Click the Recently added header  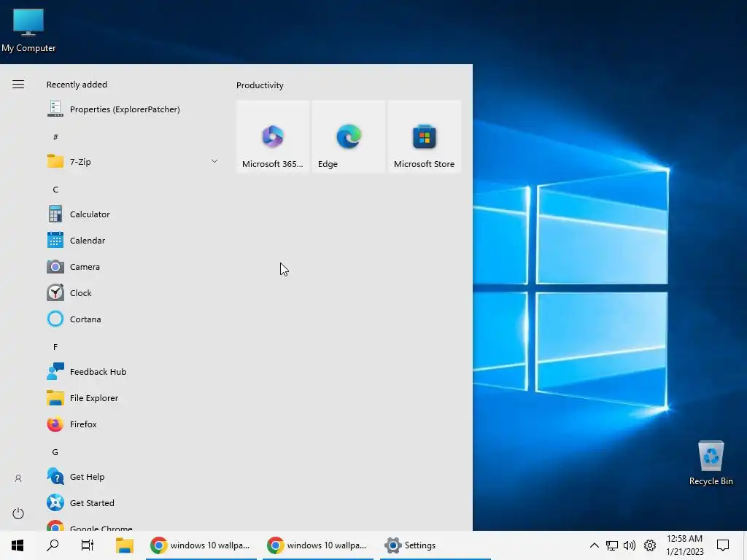tap(77, 85)
